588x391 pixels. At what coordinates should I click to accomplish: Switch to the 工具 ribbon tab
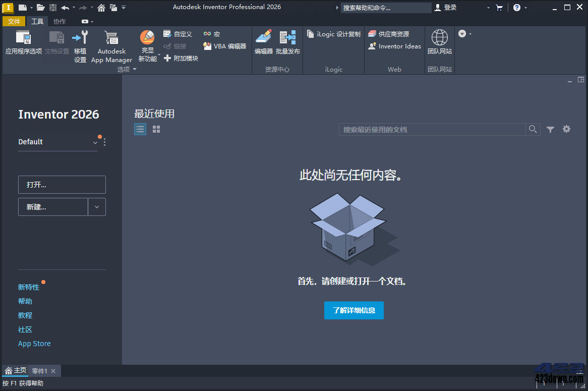(37, 21)
